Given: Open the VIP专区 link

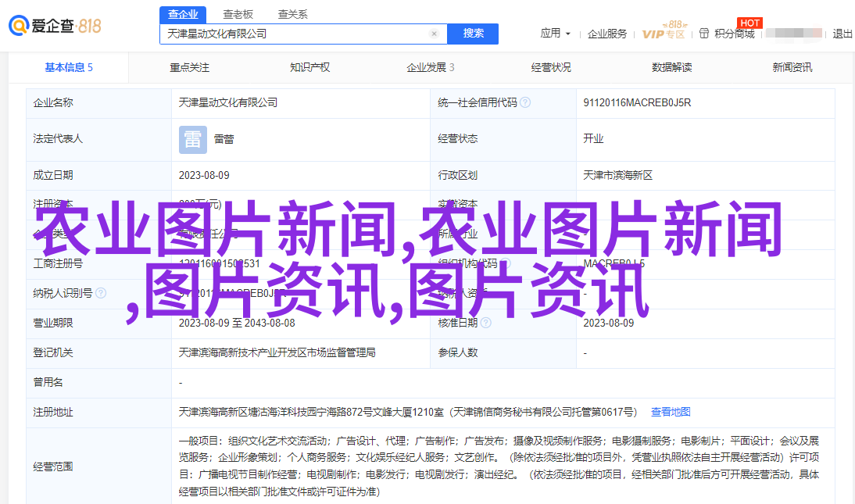Looking at the screenshot, I should [x=664, y=30].
